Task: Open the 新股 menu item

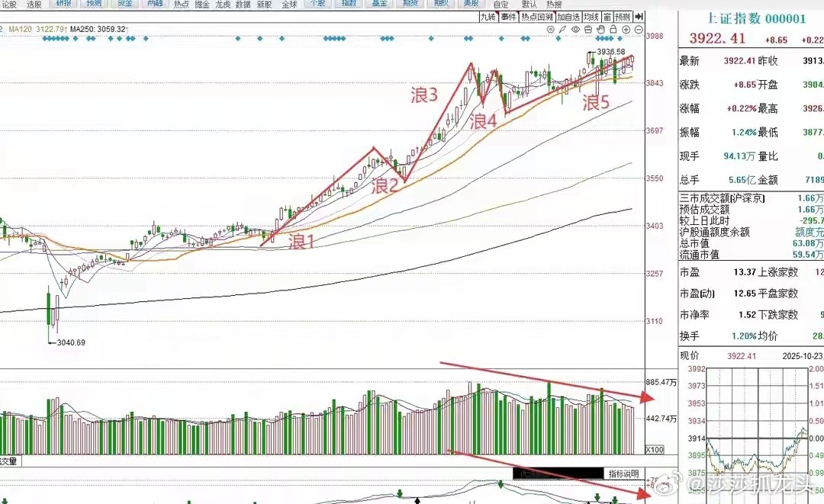Action: pyautogui.click(x=264, y=5)
